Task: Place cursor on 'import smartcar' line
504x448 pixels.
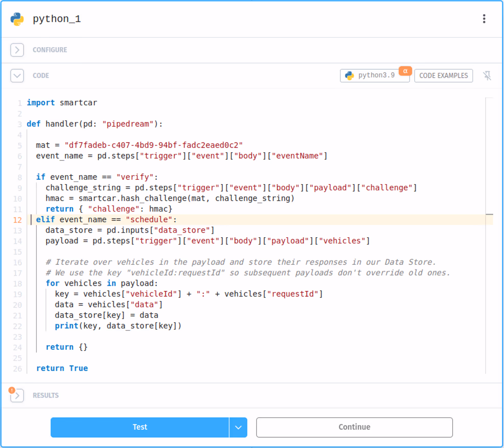Action: [62, 103]
